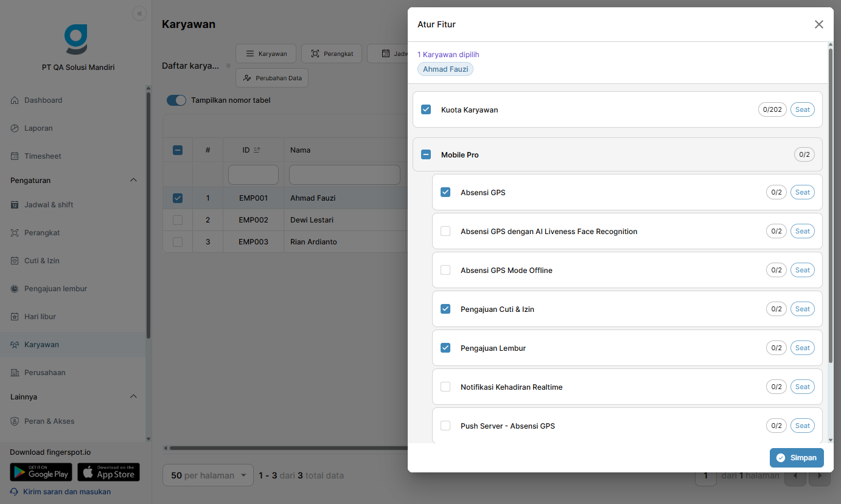Open the Dashboard sidebar icon
This screenshot has height=504, width=841.
click(15, 100)
